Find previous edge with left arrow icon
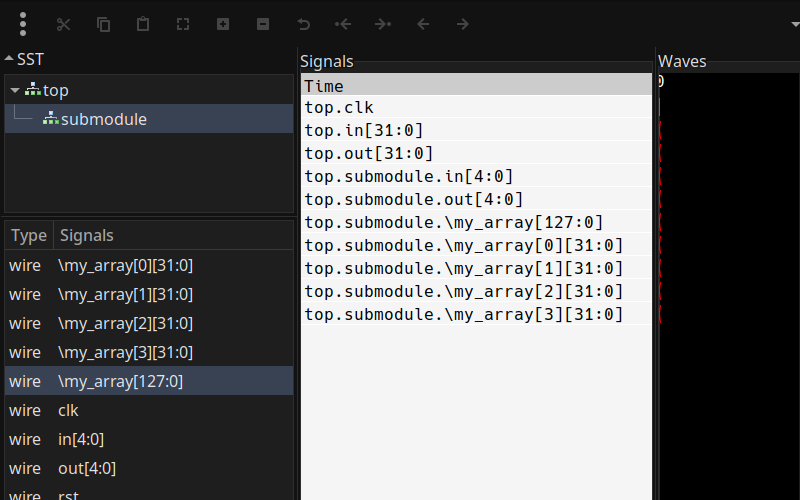The height and width of the screenshot is (500, 800). pyautogui.click(x=422, y=24)
